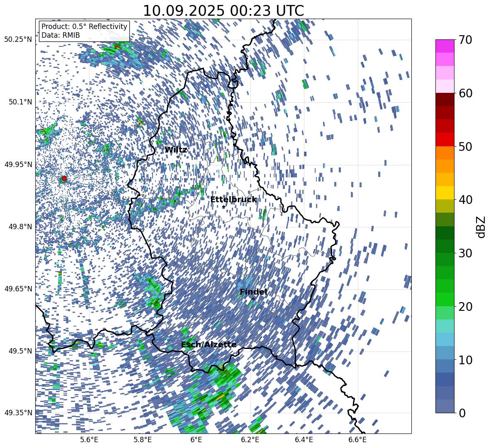Click the 49.35°N latitude tick label

18,413
